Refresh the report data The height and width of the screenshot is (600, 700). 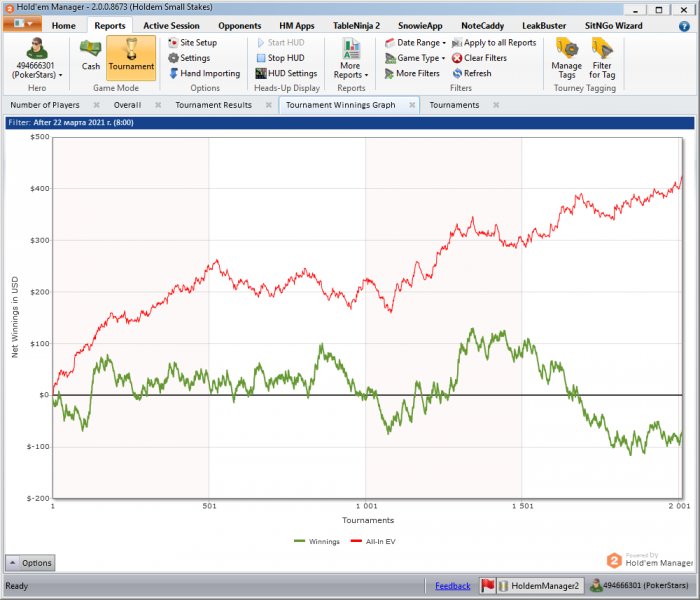click(x=472, y=73)
